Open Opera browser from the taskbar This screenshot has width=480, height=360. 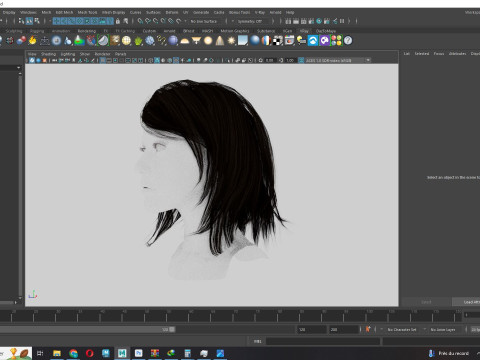[x=89, y=353]
